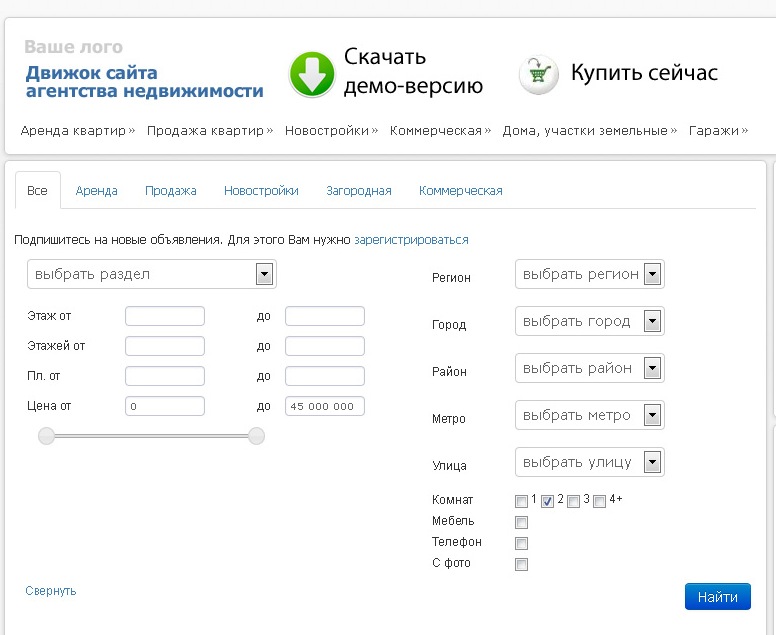Expand the 'выбрать раздел' dropdown
Viewport: 776px width, 635px height.
coord(152,274)
